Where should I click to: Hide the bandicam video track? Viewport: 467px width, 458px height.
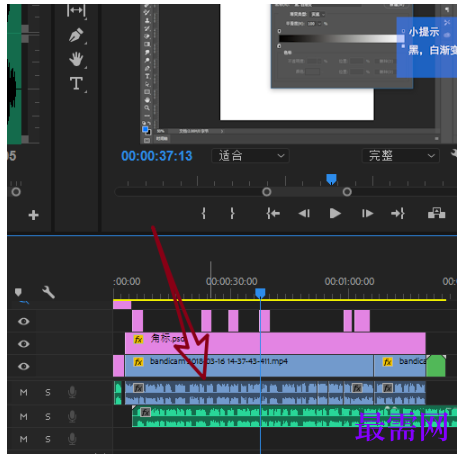click(x=24, y=366)
